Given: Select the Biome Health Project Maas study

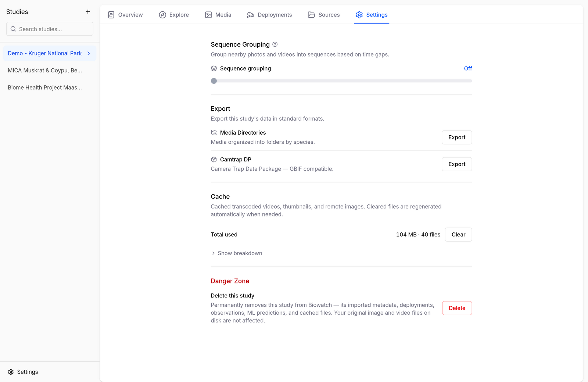Looking at the screenshot, I should pyautogui.click(x=50, y=88).
